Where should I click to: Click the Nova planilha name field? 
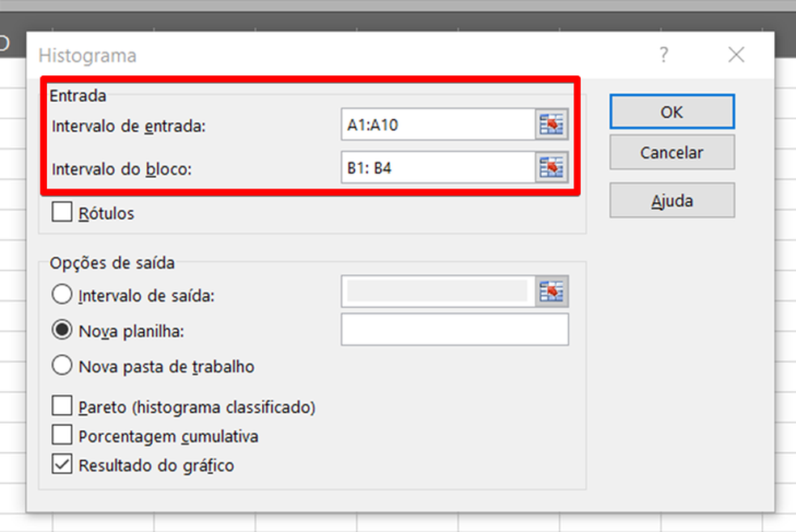tap(455, 330)
